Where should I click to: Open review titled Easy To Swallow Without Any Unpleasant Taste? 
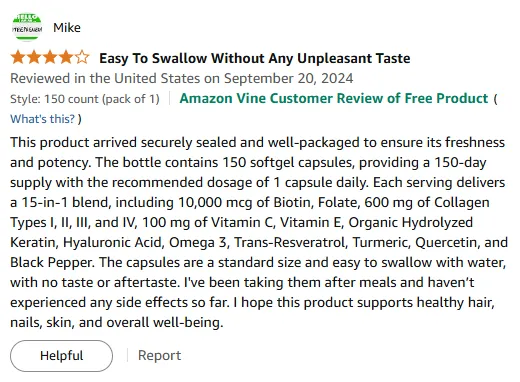point(255,58)
